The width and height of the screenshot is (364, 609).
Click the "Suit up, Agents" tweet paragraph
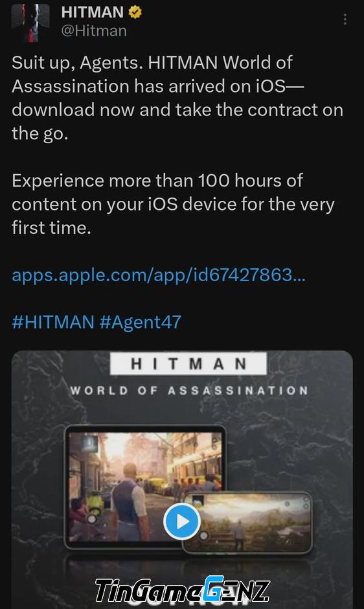tap(177, 98)
